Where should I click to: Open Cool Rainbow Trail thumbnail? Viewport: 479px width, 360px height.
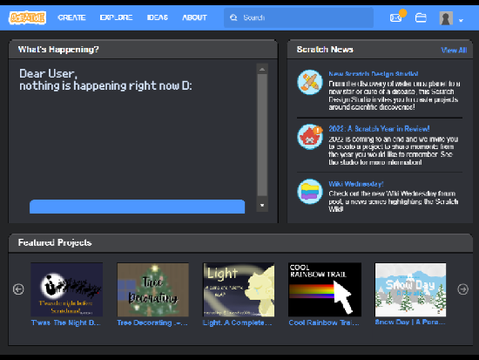click(x=325, y=289)
